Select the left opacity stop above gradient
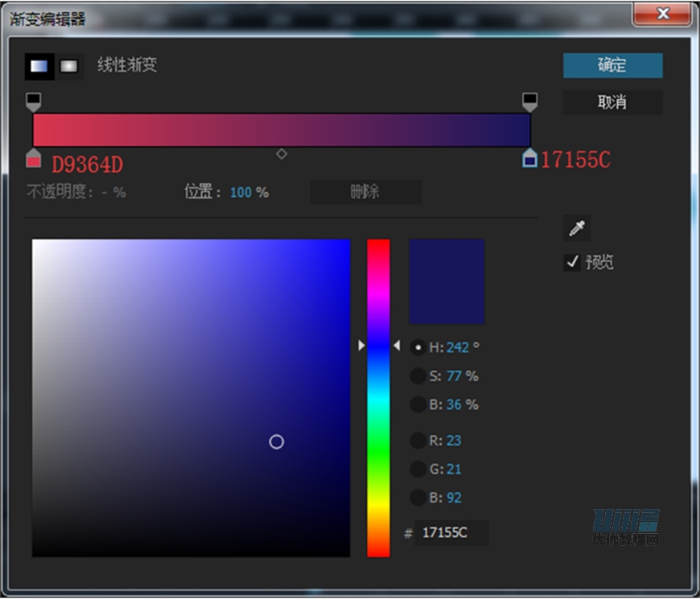The height and width of the screenshot is (599, 700). (x=33, y=101)
